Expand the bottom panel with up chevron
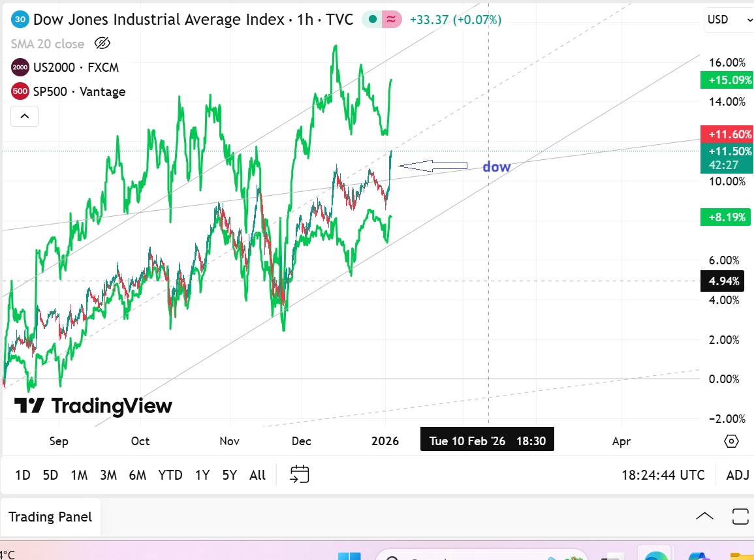The height and width of the screenshot is (560, 754). click(704, 517)
